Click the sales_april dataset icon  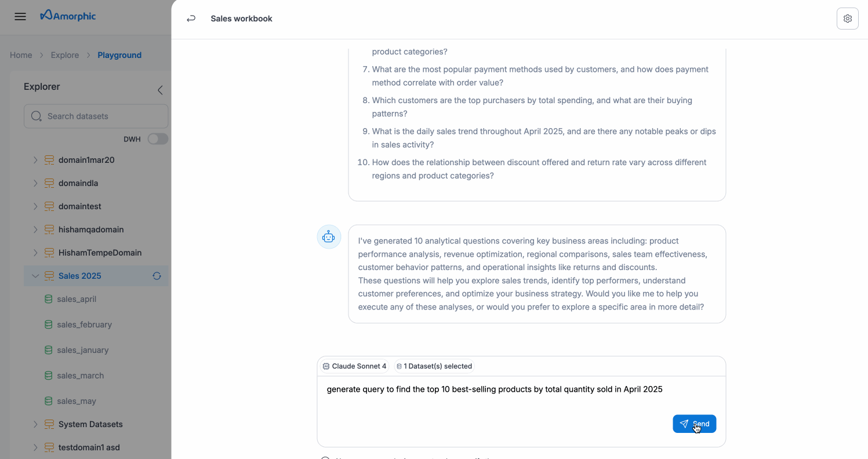49,299
